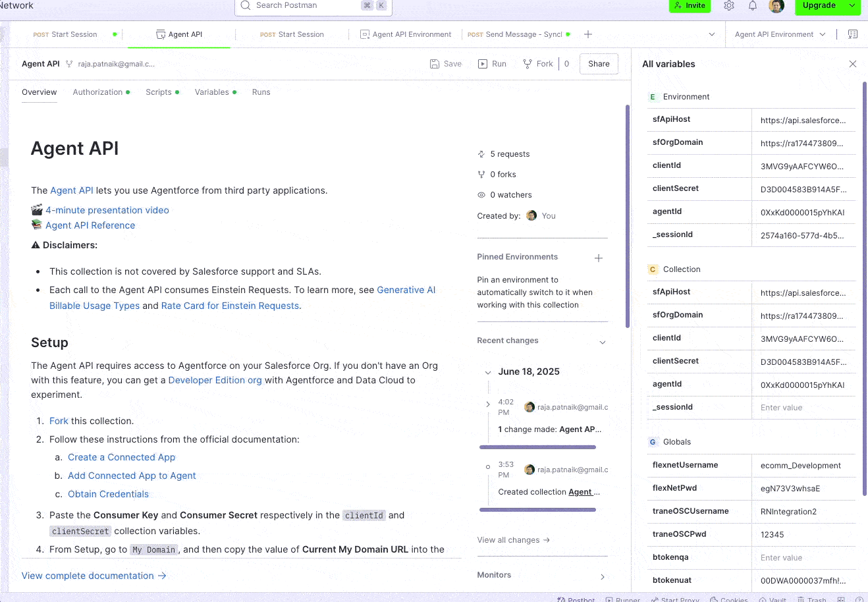The height and width of the screenshot is (602, 868).
Task: Click the 0 forks icon
Action: pyautogui.click(x=481, y=175)
